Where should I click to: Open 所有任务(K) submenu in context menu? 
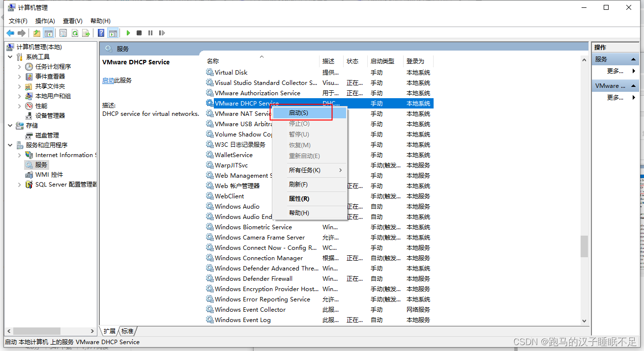310,170
